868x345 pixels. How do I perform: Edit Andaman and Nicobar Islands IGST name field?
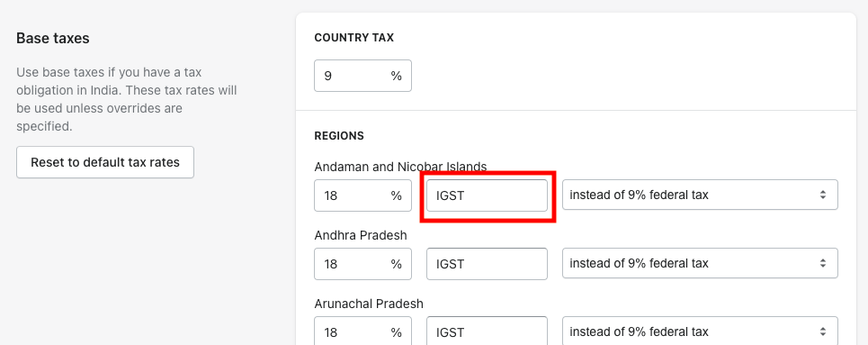tap(488, 195)
